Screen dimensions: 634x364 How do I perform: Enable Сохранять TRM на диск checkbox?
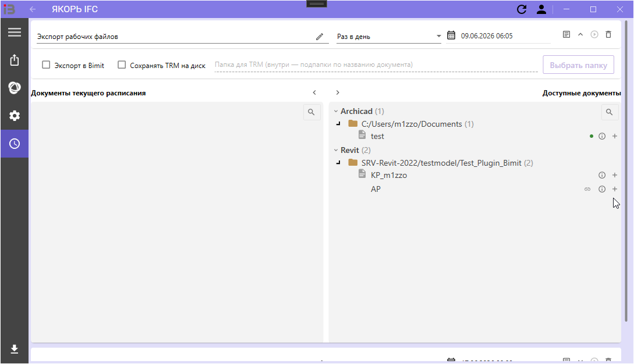pos(121,65)
